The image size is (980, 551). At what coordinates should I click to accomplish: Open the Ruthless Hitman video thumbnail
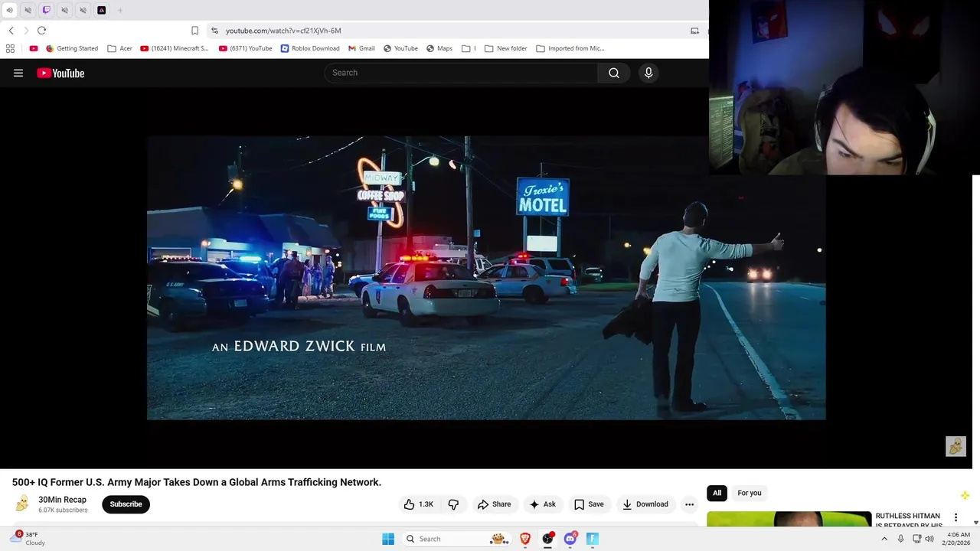(789, 520)
